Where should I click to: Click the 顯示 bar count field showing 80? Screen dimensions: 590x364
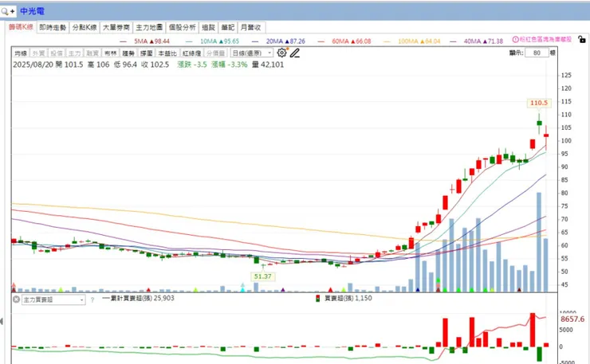[537, 53]
